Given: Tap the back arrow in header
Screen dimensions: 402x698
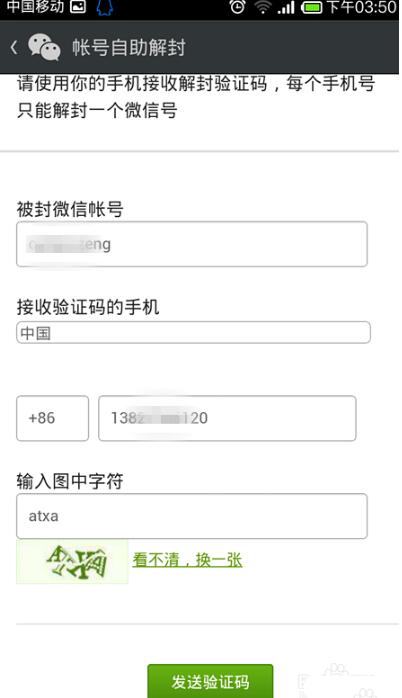Looking at the screenshot, I should tap(14, 47).
